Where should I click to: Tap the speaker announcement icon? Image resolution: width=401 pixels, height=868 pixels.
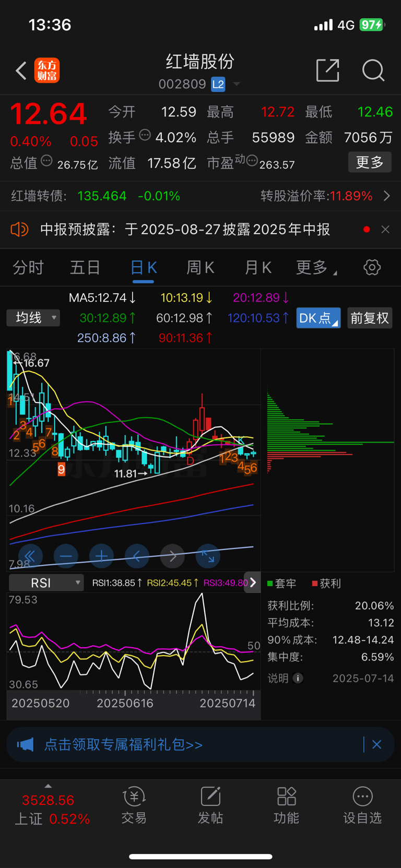tap(19, 229)
